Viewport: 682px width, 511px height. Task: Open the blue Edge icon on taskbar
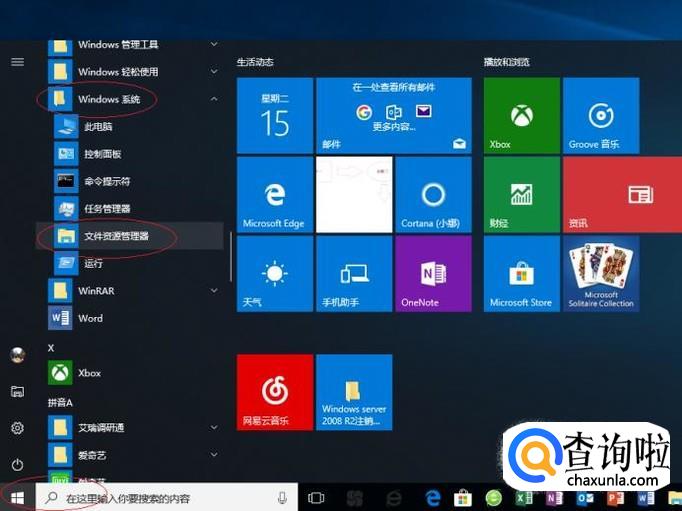pyautogui.click(x=433, y=498)
